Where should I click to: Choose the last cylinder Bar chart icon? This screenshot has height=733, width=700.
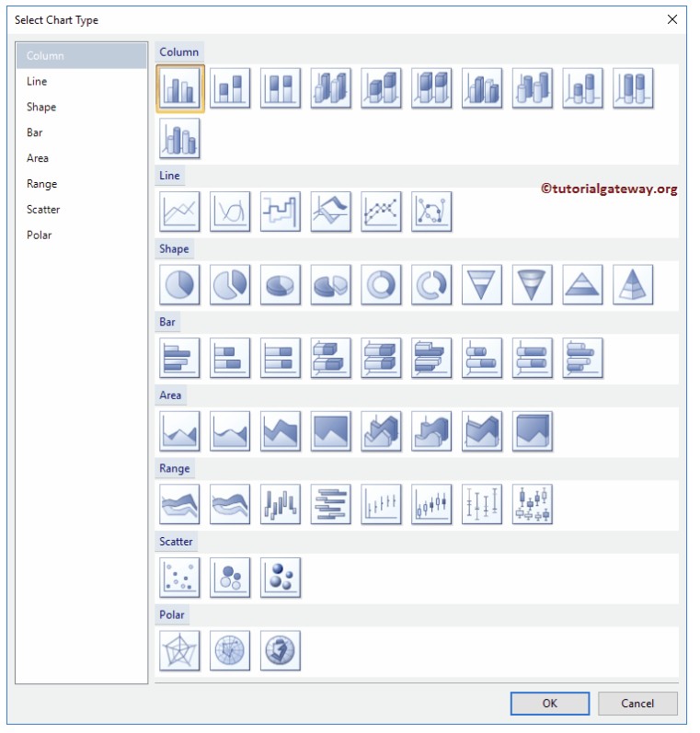[x=583, y=359]
